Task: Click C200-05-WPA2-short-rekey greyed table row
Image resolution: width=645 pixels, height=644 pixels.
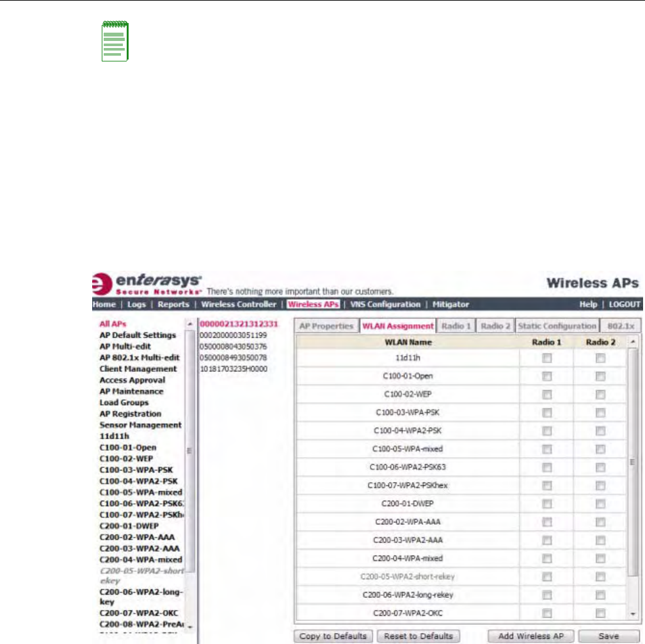Action: click(408, 577)
